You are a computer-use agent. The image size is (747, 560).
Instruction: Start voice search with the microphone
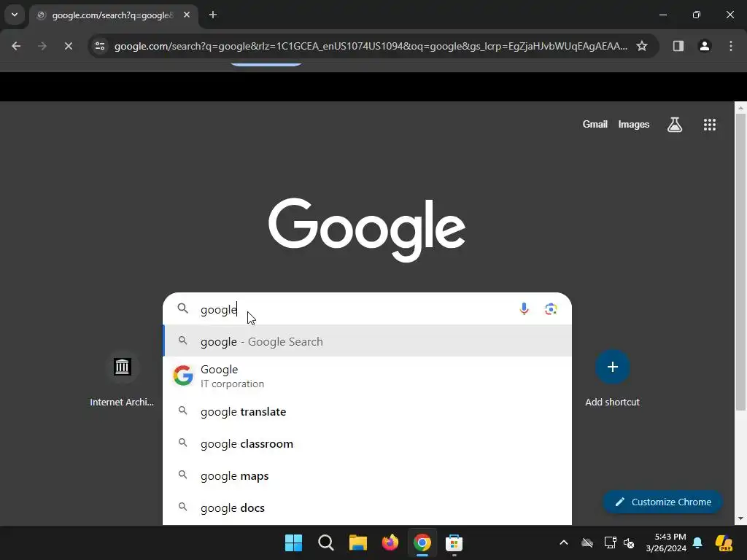coord(524,309)
